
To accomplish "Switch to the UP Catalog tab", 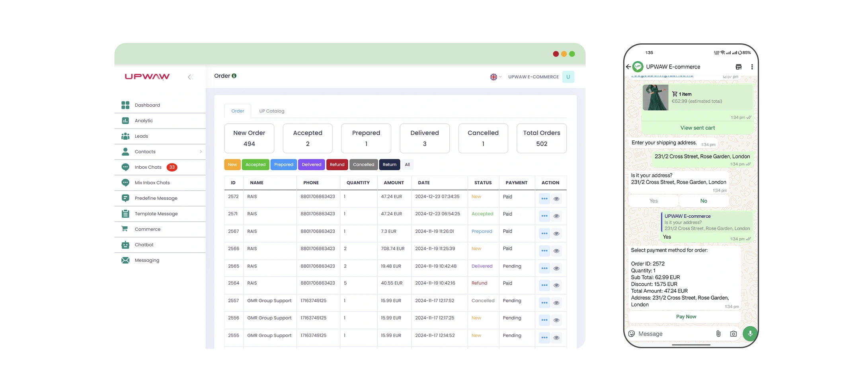I will click(x=271, y=111).
